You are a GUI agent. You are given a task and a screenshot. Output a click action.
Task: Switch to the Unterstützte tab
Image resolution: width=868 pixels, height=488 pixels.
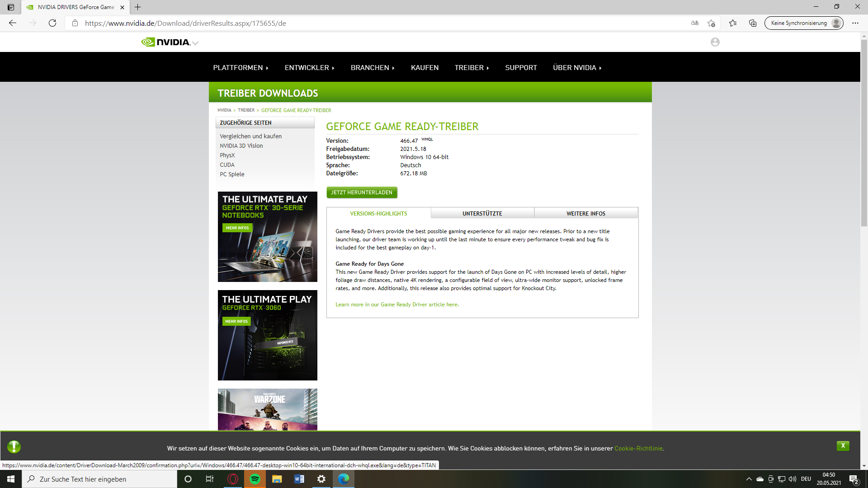[x=482, y=213]
